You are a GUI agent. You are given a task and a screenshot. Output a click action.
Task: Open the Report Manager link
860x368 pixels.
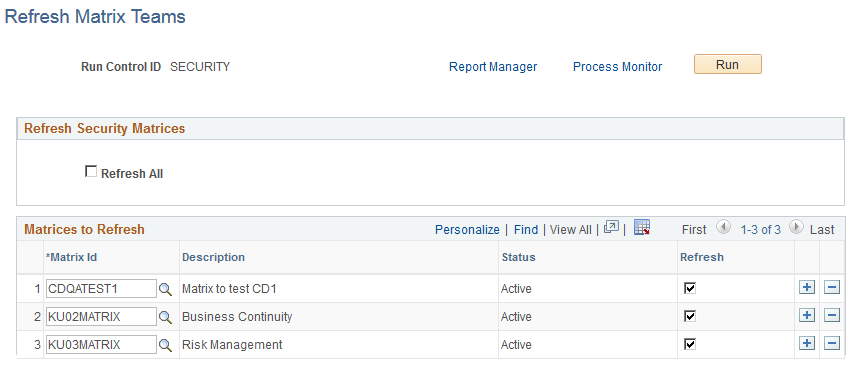pyautogui.click(x=493, y=67)
